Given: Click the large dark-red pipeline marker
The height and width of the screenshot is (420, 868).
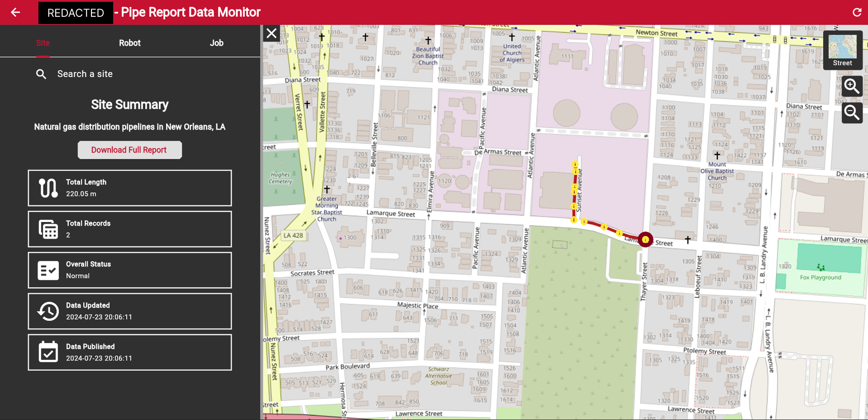Looking at the screenshot, I should [x=645, y=240].
